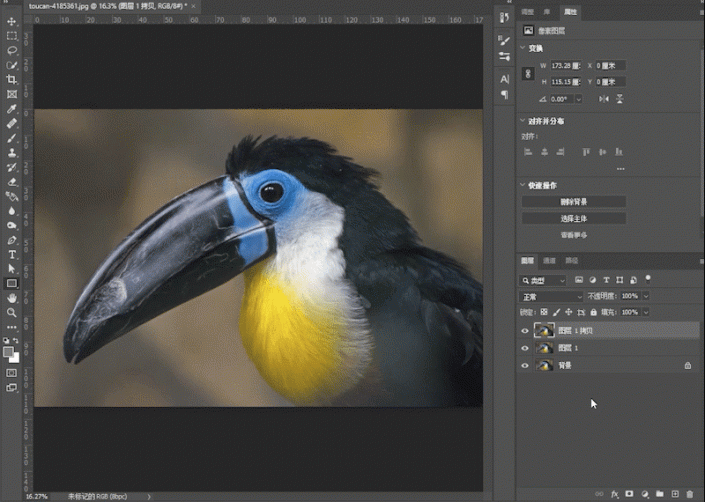Click the 删除背景 button
Screen dimensions: 705x502
573,201
